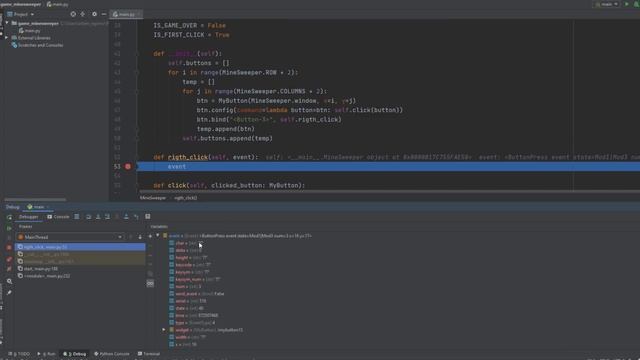Copy variable value icon in Variables
640x360 pixels.
coord(150,273)
